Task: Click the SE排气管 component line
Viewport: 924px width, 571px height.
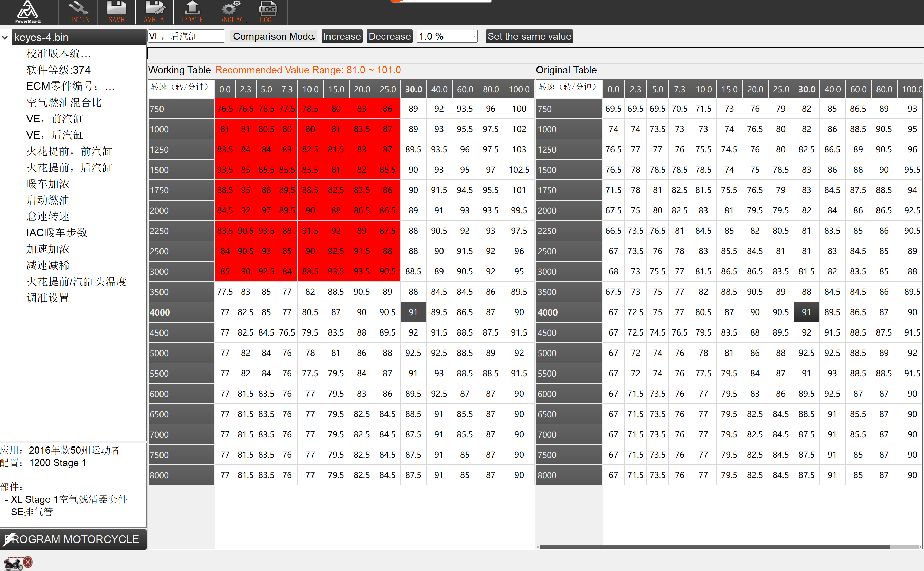Action: [29, 512]
